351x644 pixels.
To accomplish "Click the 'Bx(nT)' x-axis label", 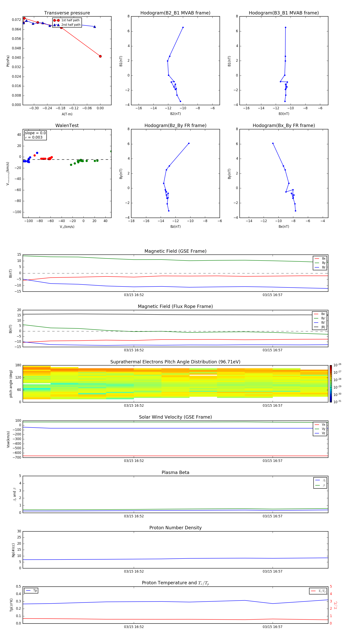I will pos(284,227).
